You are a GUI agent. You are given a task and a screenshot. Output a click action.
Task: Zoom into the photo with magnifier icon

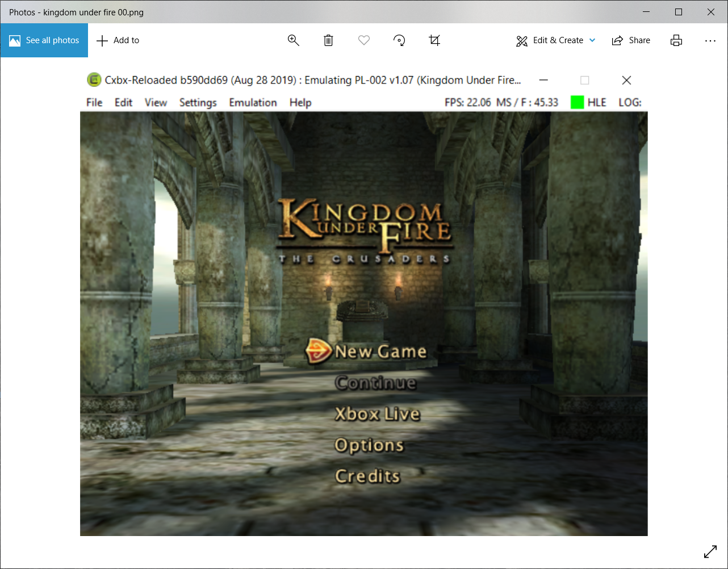tap(294, 40)
